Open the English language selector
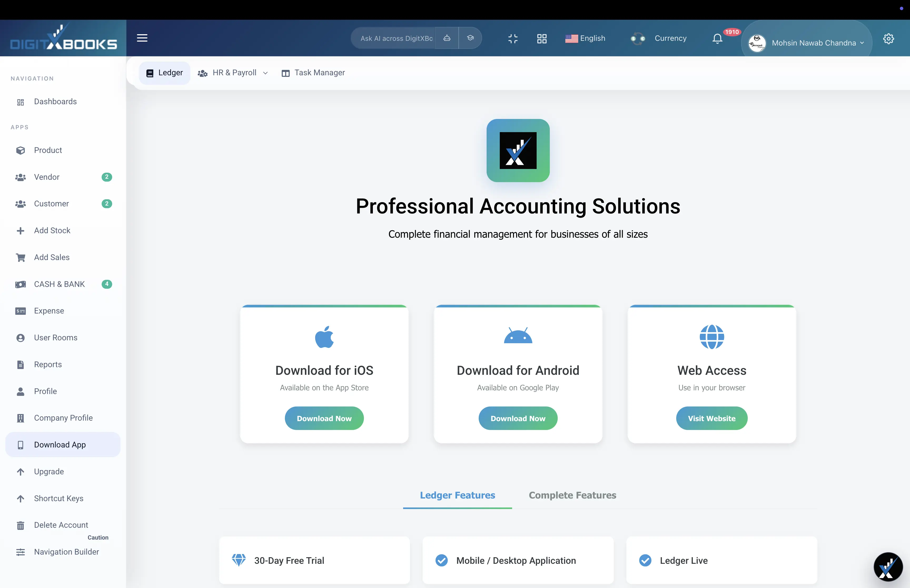The image size is (910, 588). [x=585, y=38]
